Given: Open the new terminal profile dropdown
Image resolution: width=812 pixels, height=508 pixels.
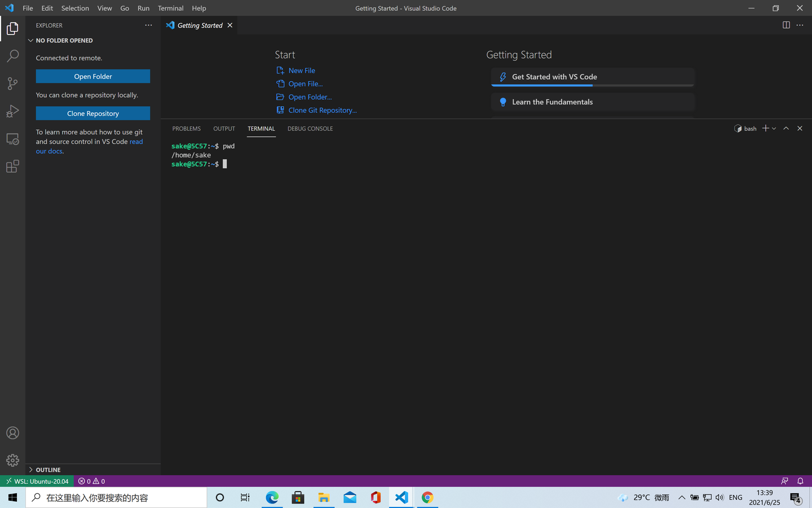Looking at the screenshot, I should coord(775,128).
